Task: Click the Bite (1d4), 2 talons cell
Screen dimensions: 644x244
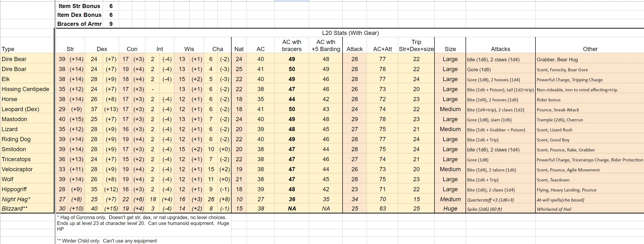Action: [500, 169]
